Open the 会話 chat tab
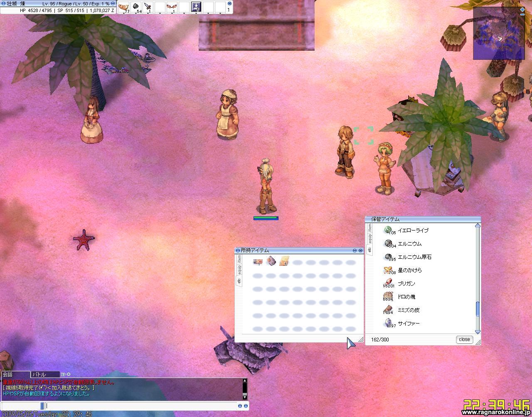Image resolution: width=532 pixels, height=417 pixels. [15, 374]
